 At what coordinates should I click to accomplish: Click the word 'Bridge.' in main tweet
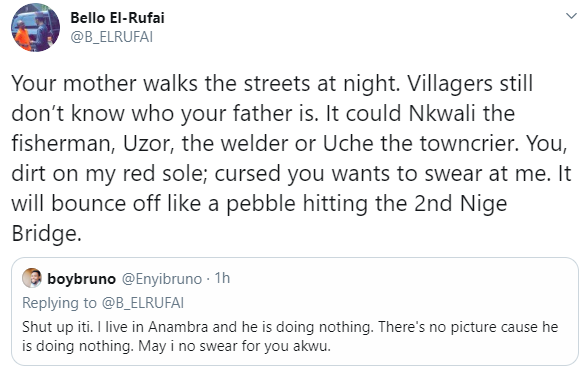pyautogui.click(x=46, y=233)
